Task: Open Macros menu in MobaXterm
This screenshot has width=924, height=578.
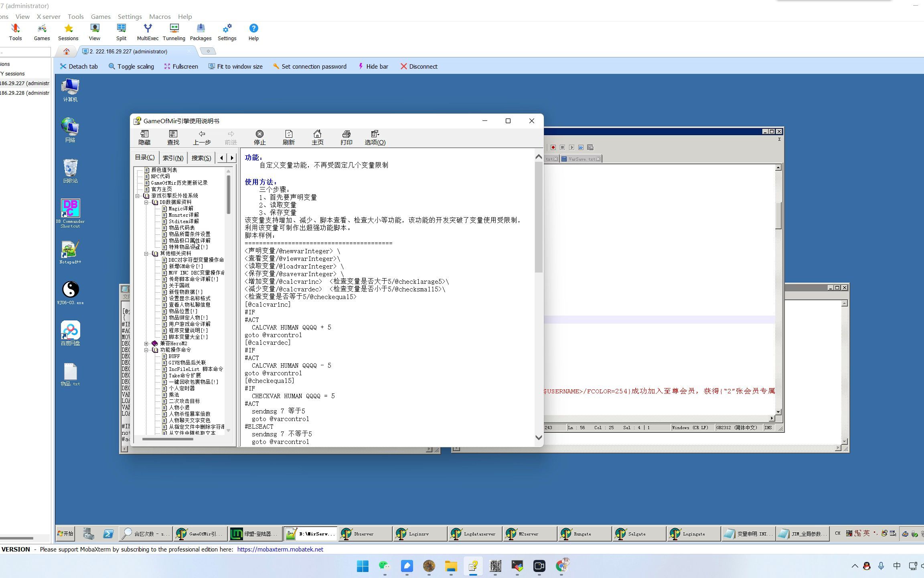Action: (x=160, y=16)
